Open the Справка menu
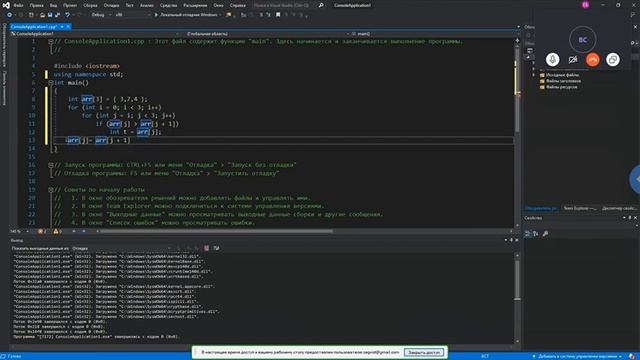The image size is (640, 360). point(238,5)
